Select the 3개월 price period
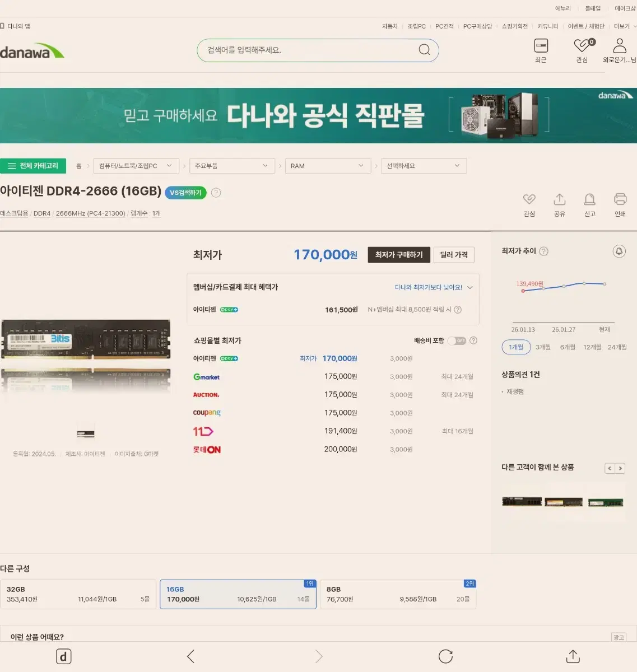Viewport: 637px width, 672px height. tap(543, 347)
